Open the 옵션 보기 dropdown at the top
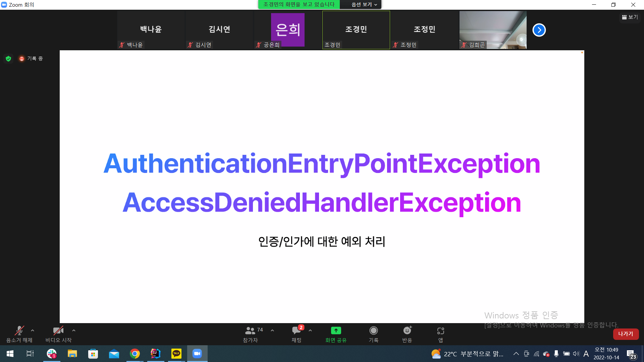 tap(364, 4)
